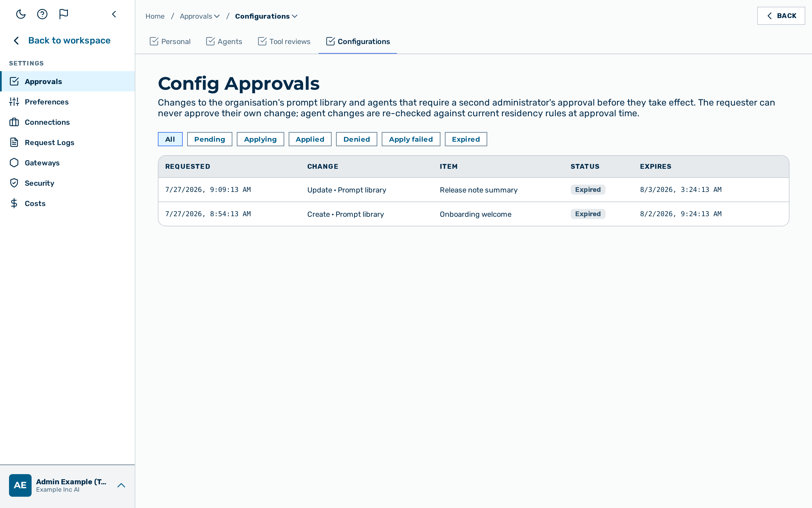Click timestamp 7/27/2026, 9:09:13 AM
The height and width of the screenshot is (508, 812).
point(208,189)
